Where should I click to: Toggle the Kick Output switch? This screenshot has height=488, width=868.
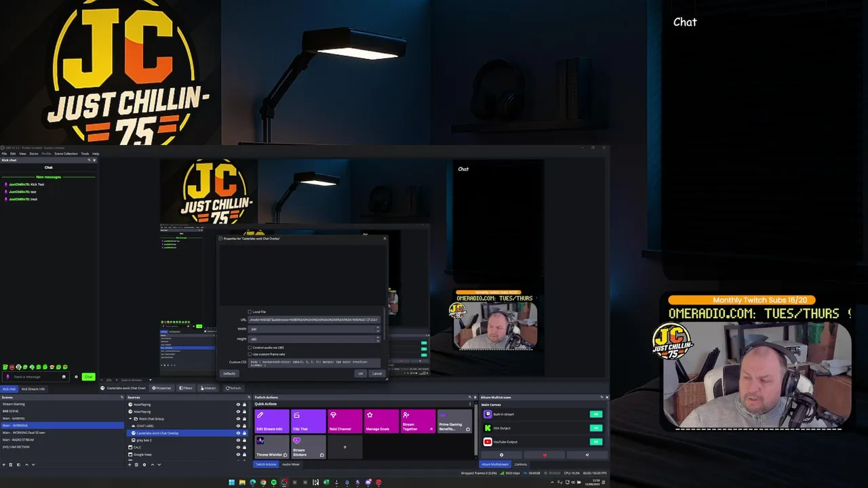[596, 428]
